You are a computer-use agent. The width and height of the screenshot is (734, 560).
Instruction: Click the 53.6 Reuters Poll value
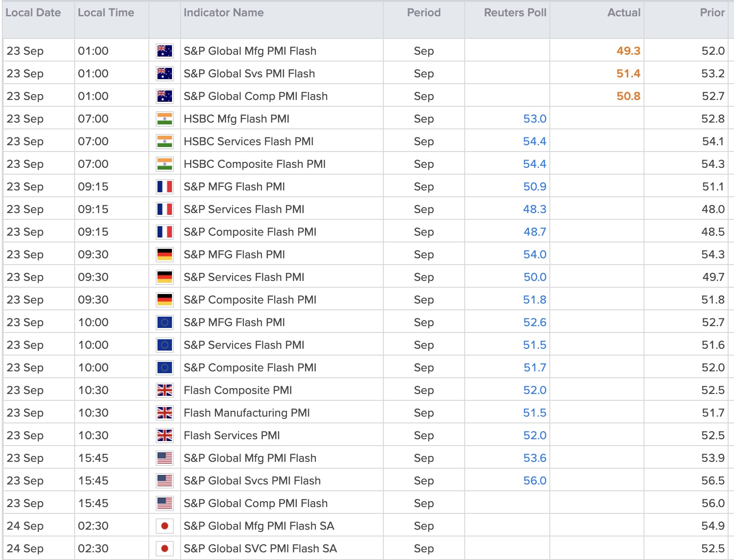(x=534, y=458)
